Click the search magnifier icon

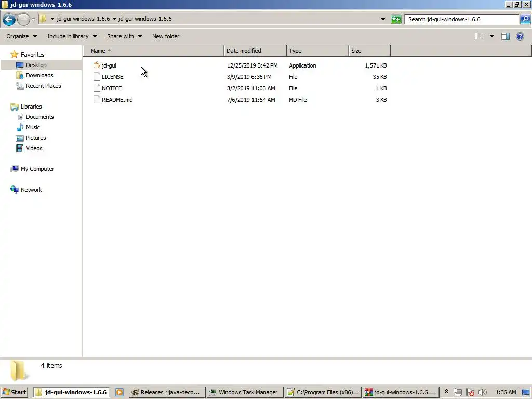click(x=525, y=19)
